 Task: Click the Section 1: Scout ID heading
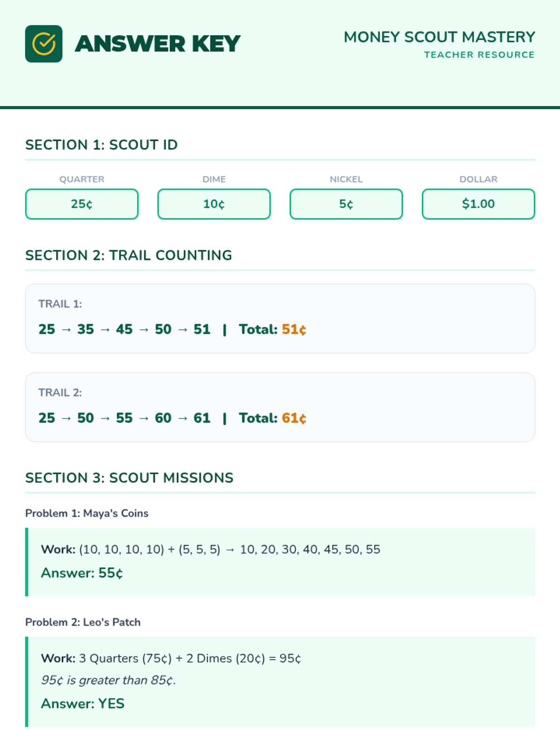click(x=101, y=145)
